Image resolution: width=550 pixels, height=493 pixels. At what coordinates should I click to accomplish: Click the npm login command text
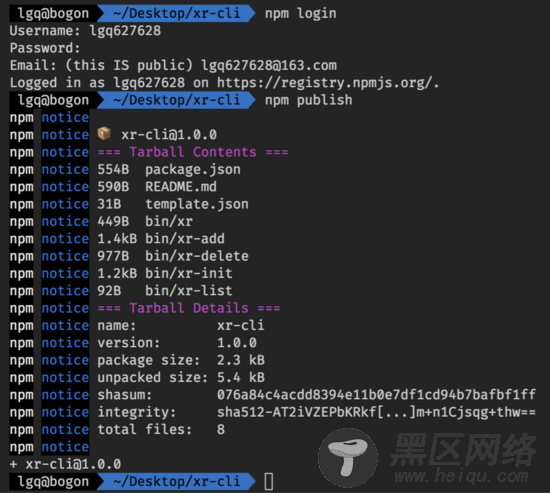pyautogui.click(x=301, y=13)
